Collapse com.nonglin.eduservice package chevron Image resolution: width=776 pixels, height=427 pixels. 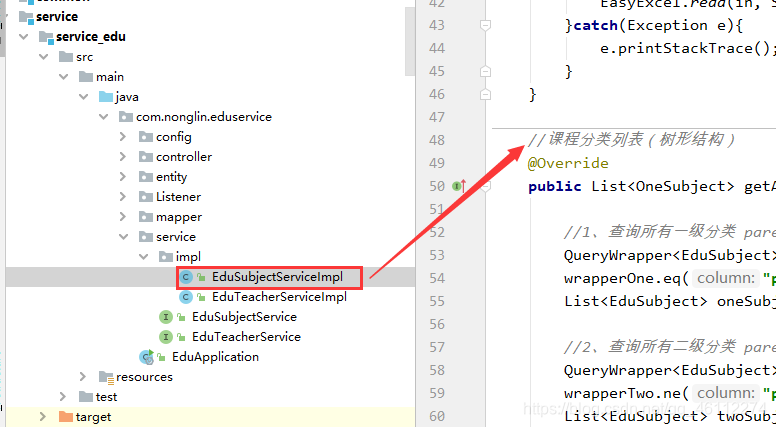pyautogui.click(x=103, y=117)
